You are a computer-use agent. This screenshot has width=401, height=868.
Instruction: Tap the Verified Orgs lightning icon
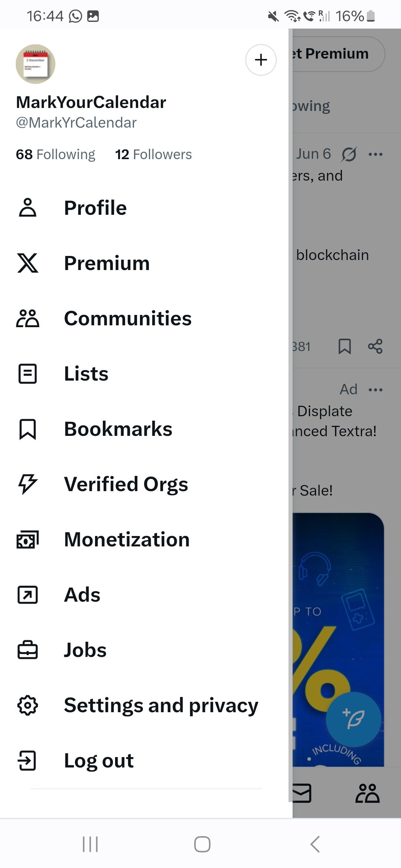(x=28, y=484)
